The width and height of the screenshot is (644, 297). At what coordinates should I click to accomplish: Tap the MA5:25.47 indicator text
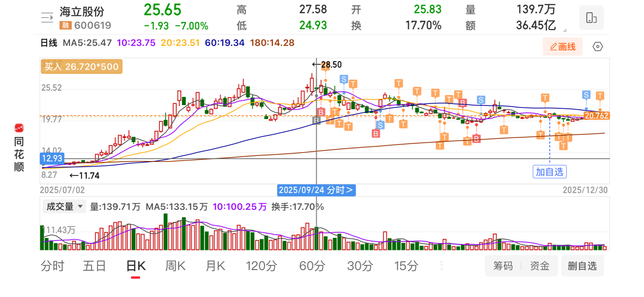(87, 43)
